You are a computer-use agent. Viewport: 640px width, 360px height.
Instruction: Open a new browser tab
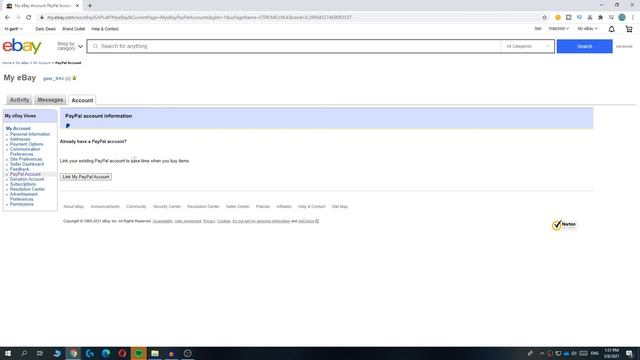coord(90,6)
